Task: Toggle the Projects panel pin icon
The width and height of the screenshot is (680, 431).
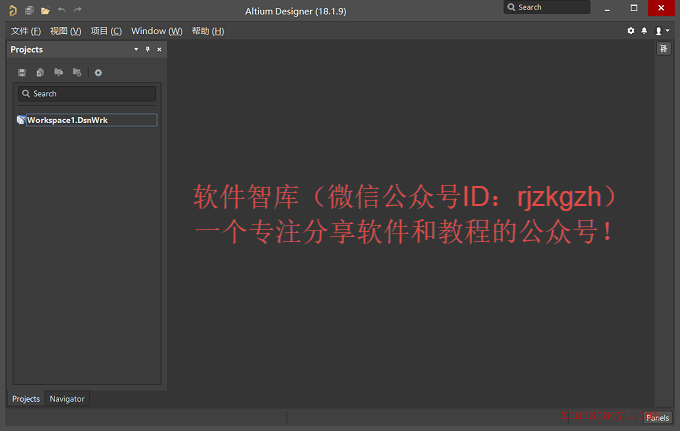Action: [x=147, y=49]
